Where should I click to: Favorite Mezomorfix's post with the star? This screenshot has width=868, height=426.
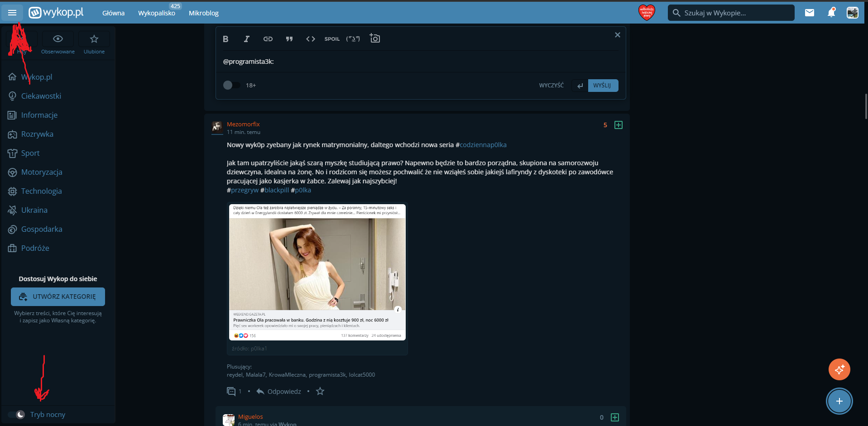pyautogui.click(x=320, y=391)
